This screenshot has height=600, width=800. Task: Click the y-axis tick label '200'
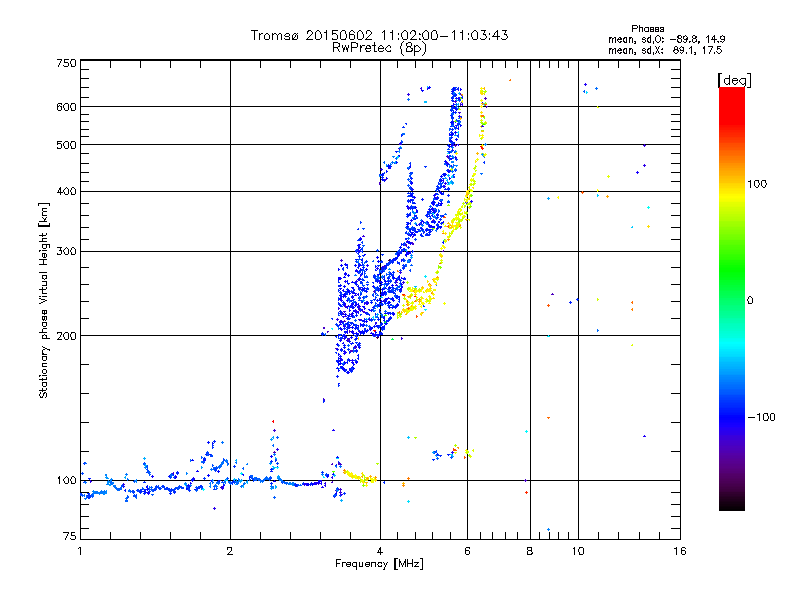point(66,336)
